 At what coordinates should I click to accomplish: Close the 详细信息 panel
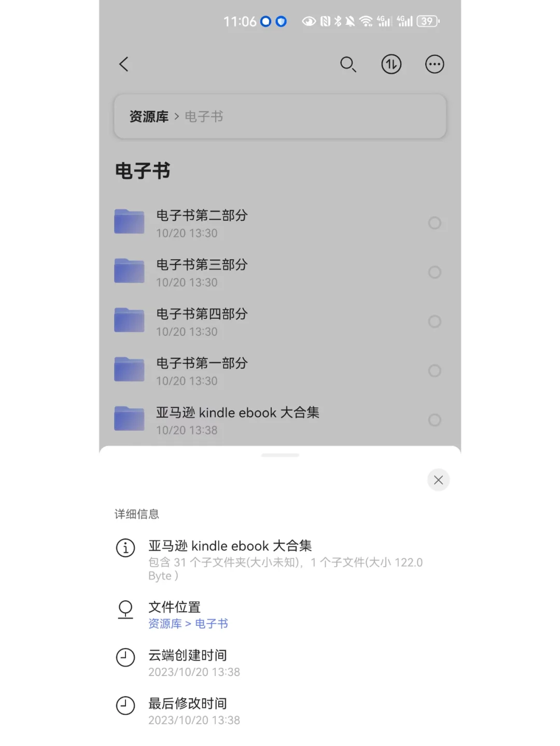pyautogui.click(x=438, y=480)
